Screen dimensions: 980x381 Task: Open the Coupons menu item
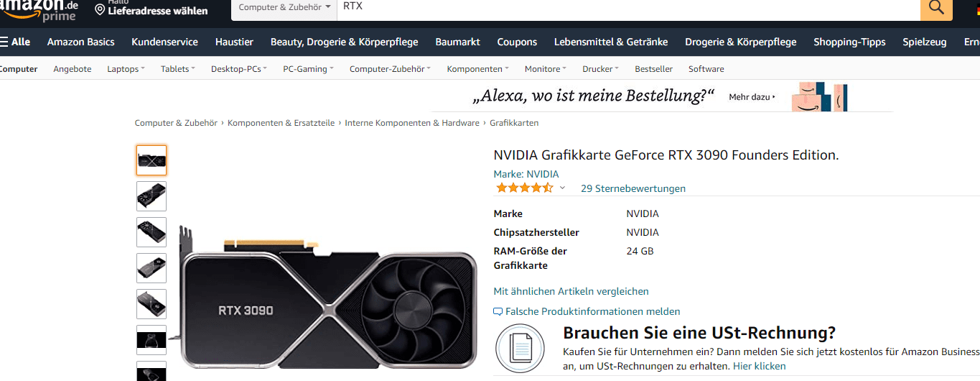[517, 42]
